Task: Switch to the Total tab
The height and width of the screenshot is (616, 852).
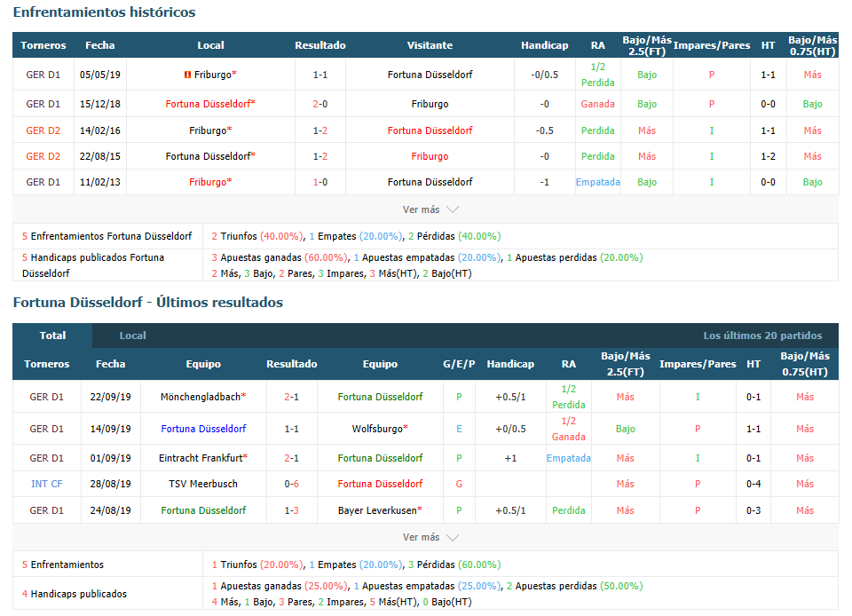Action: point(52,336)
